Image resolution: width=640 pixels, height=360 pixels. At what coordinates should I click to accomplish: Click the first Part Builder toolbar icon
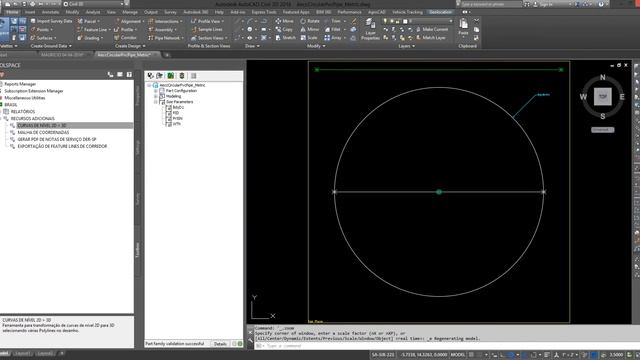151,76
